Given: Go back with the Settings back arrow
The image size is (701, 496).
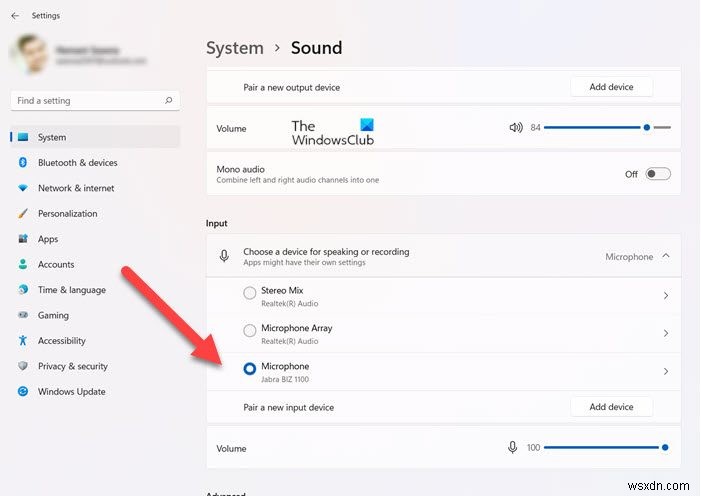Looking at the screenshot, I should coord(15,16).
